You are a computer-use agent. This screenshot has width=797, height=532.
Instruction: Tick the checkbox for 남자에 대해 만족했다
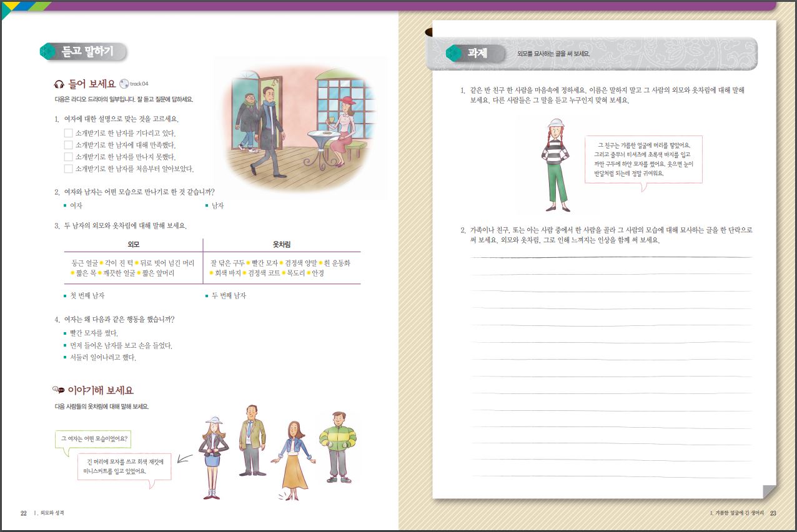69,145
